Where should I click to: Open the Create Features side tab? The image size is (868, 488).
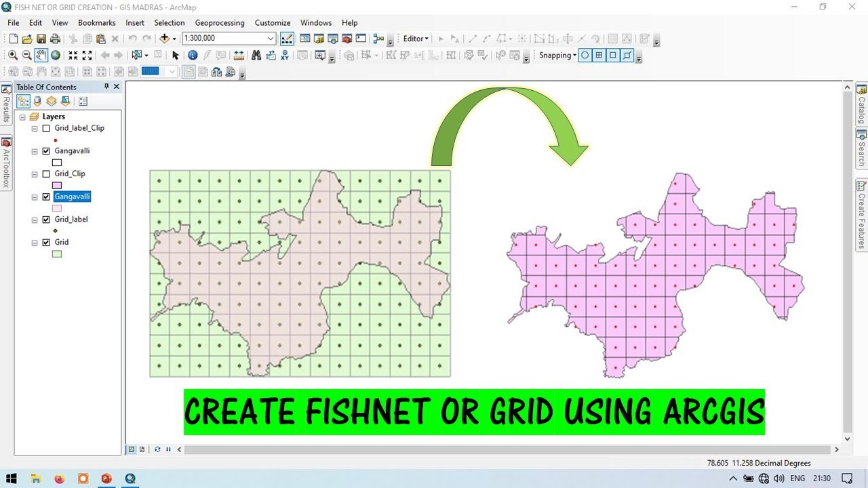click(861, 215)
